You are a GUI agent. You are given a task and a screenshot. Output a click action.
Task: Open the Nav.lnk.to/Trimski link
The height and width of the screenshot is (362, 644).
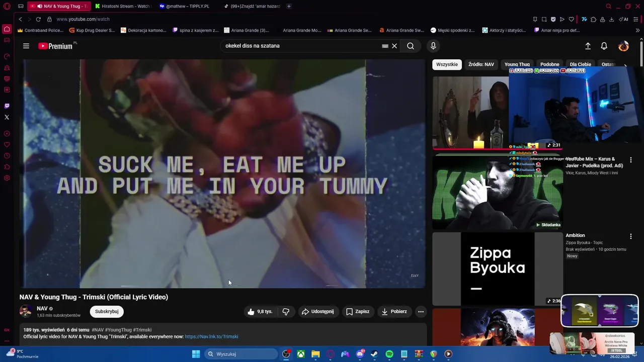pyautogui.click(x=211, y=337)
